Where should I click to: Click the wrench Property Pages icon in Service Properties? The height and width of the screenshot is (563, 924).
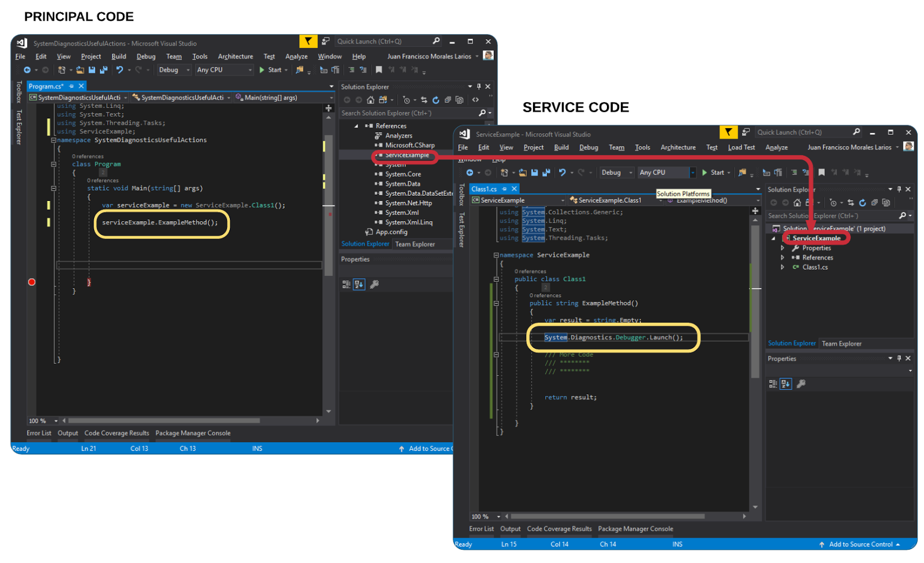(801, 384)
